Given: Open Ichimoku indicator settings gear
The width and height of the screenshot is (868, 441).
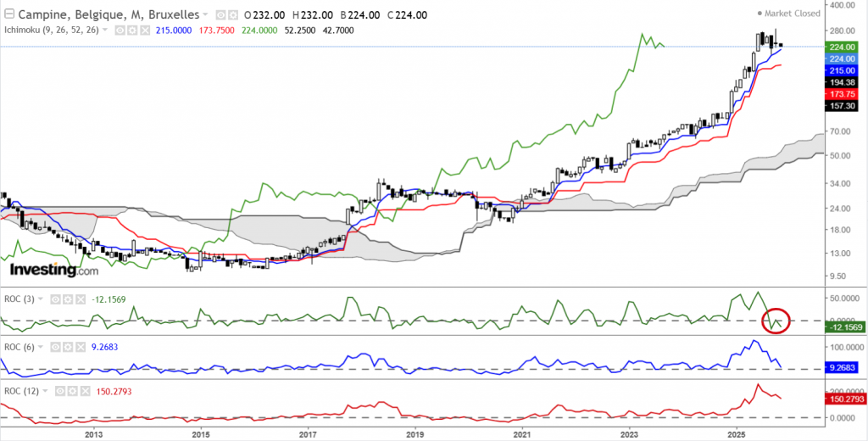Looking at the screenshot, I should [x=132, y=30].
